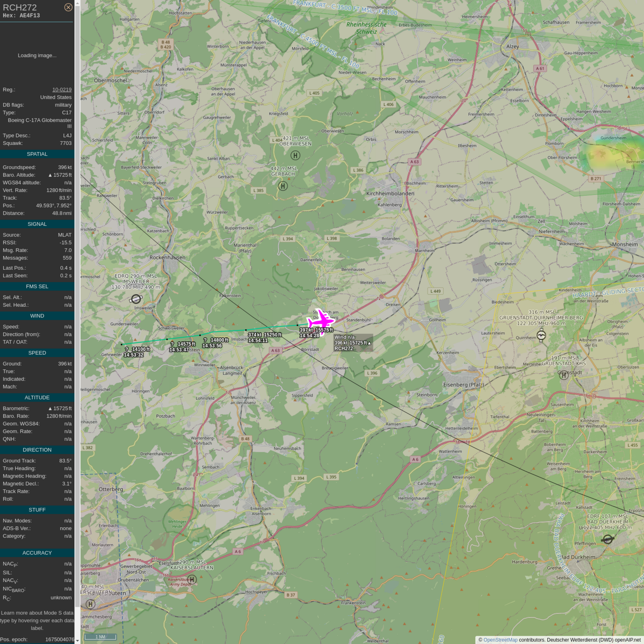Screen dimensions: 644x644
Task: Click the Kaiserslautern Army Depot heliport icon
Action: [192, 580]
